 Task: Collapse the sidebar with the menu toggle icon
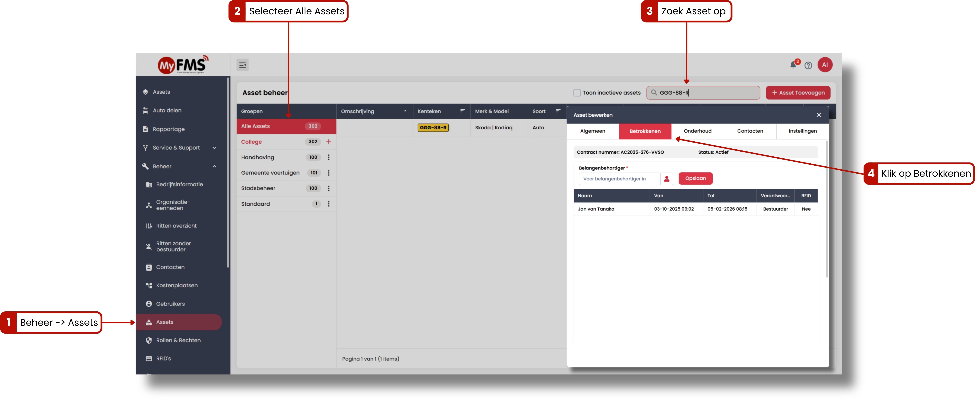[x=242, y=65]
